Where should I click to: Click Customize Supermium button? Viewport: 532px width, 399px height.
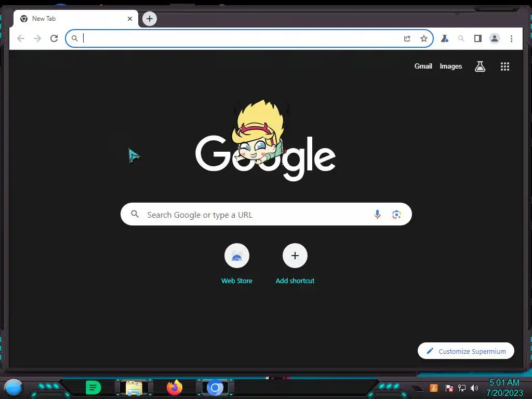466,351
